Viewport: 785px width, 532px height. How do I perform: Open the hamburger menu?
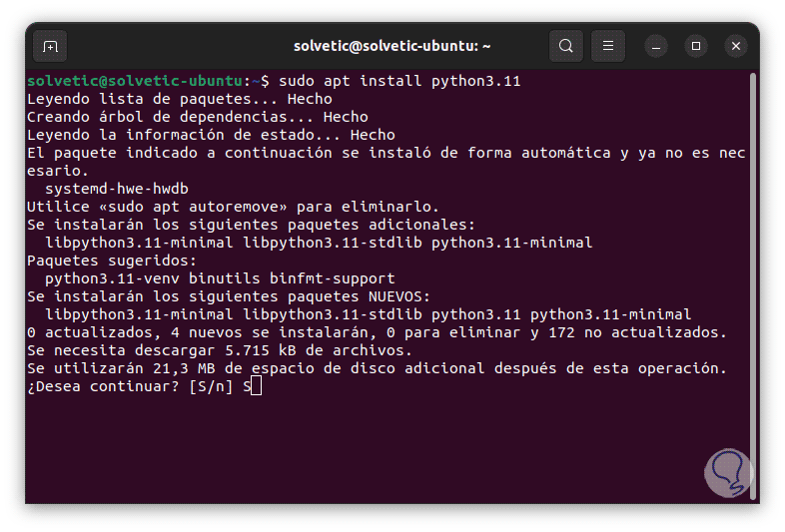tap(607, 46)
